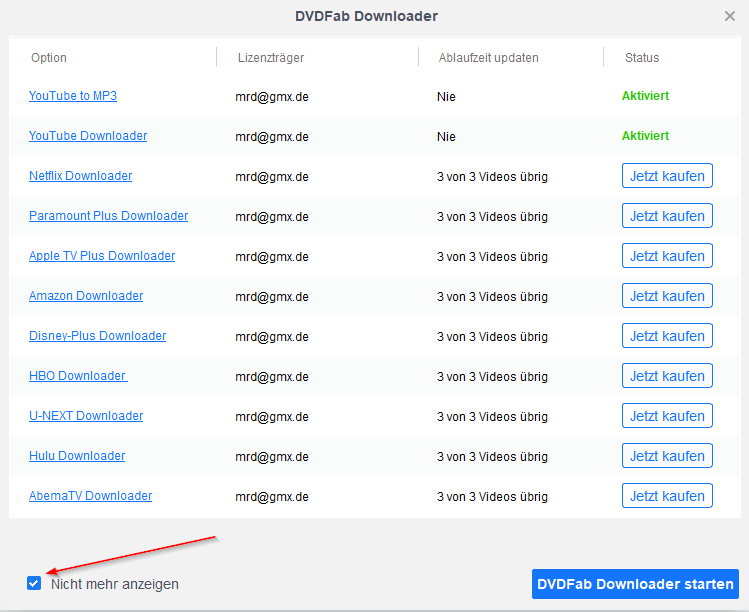Open the Apple TV Plus Downloader link
This screenshot has height=612, width=749.
[102, 256]
